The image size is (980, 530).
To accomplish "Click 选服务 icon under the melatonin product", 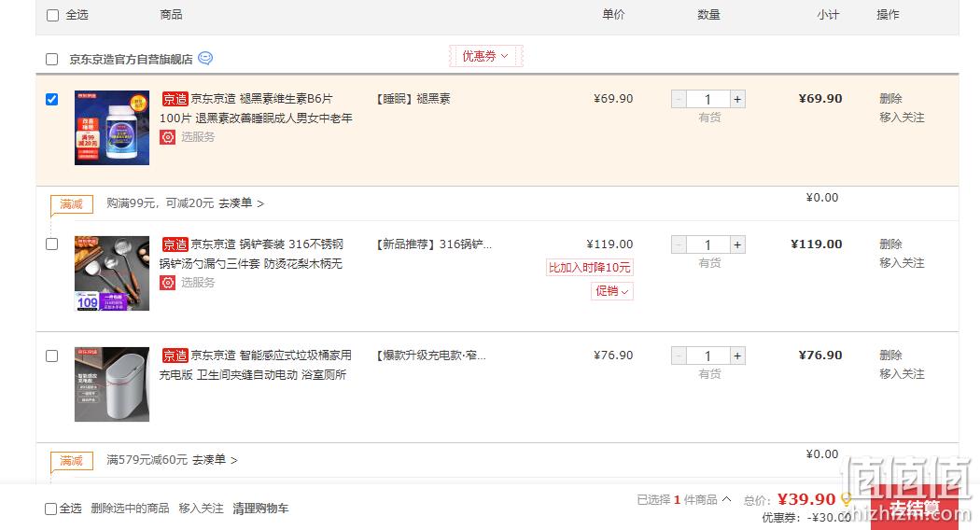I will pos(167,137).
